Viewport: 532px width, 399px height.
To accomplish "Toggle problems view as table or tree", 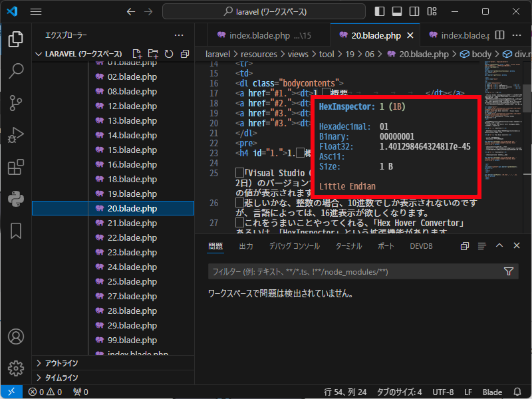I will tap(481, 245).
